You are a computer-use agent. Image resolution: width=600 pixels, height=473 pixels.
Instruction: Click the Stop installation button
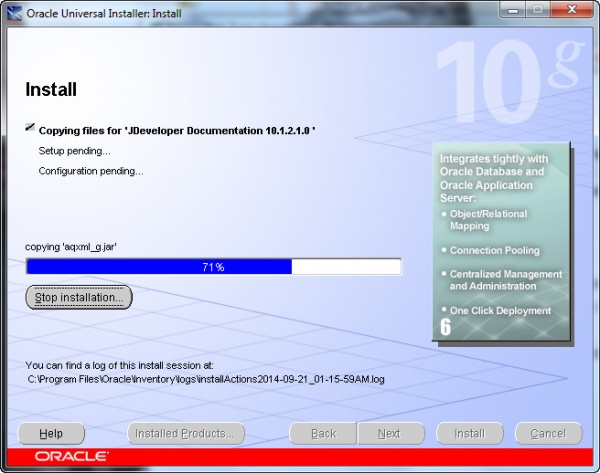pos(79,297)
